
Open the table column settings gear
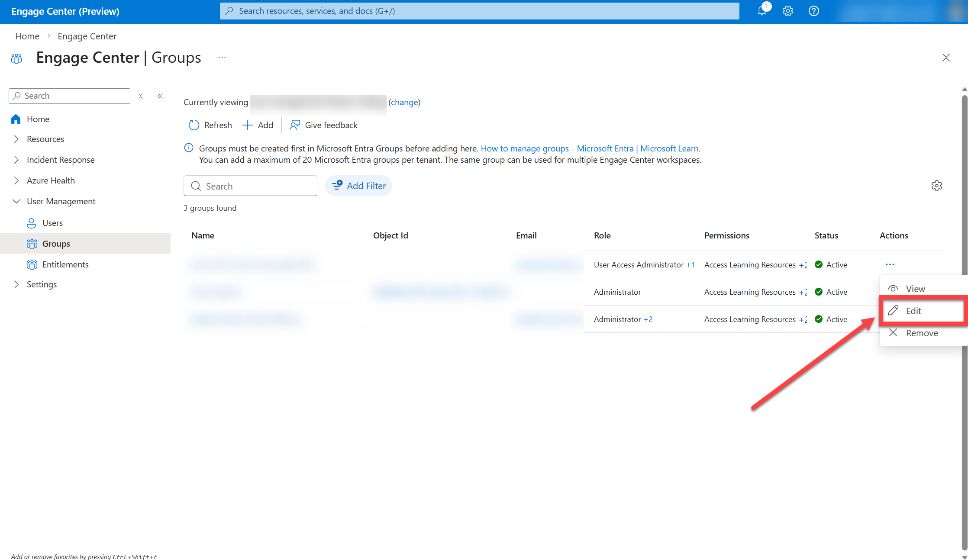click(x=937, y=186)
